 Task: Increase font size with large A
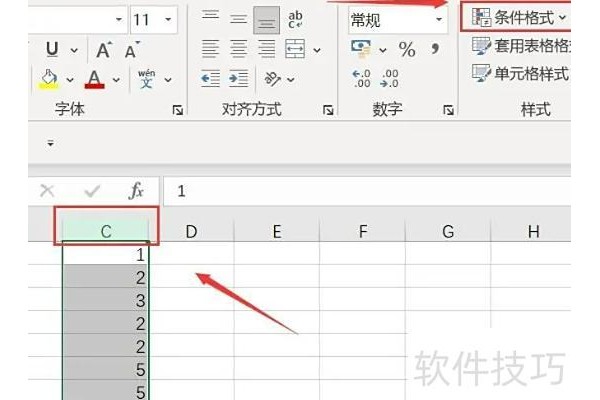[x=104, y=50]
